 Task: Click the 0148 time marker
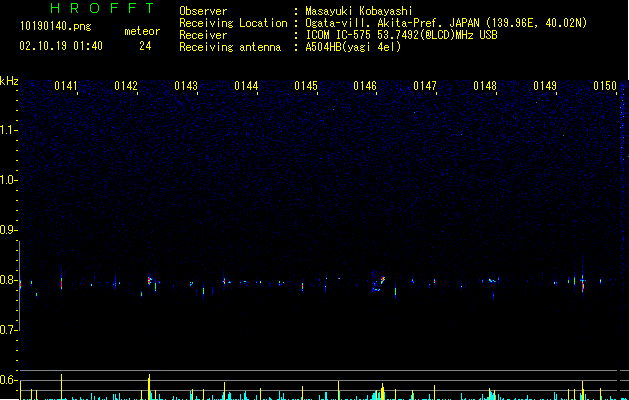tap(485, 86)
